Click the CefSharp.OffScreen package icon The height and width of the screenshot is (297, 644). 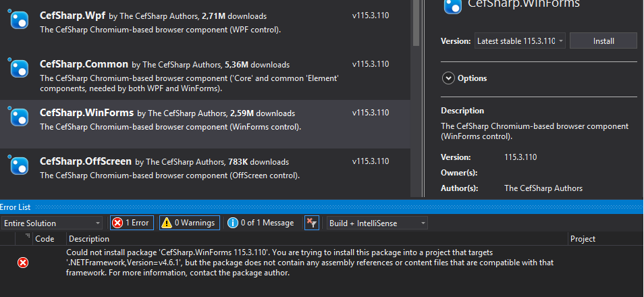coord(20,166)
